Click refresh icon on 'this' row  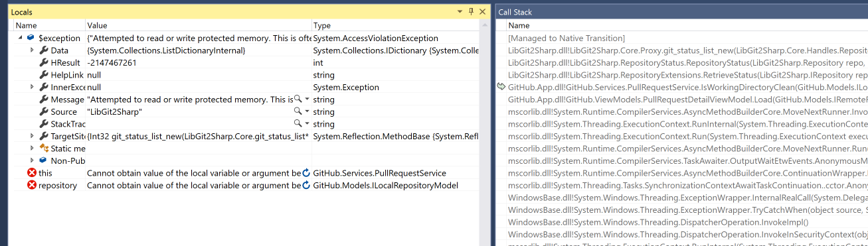point(306,173)
